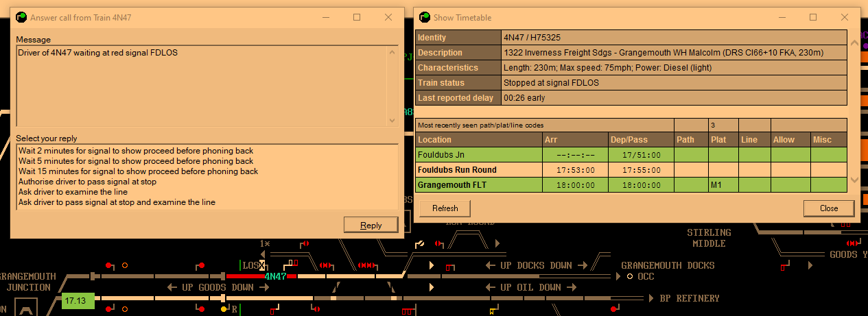
Task: Choose 'Ask driver to pass signal at stop and examine the line'
Action: pyautogui.click(x=207, y=202)
